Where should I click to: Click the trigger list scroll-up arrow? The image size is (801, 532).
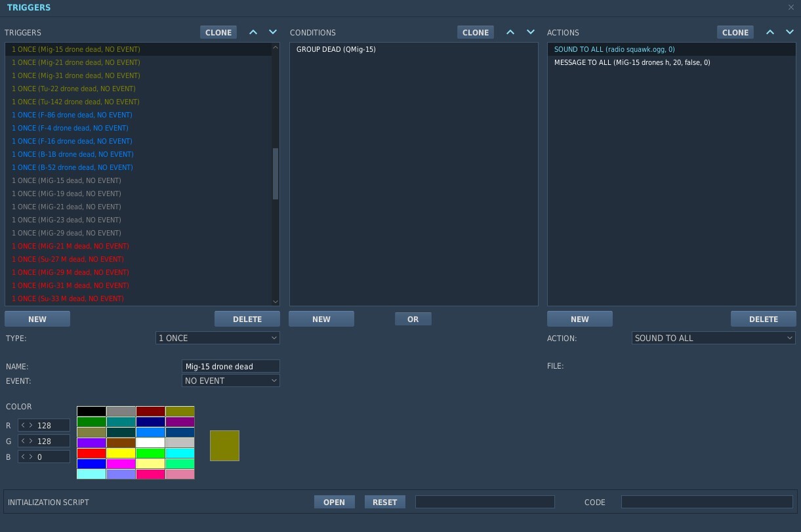click(x=276, y=48)
